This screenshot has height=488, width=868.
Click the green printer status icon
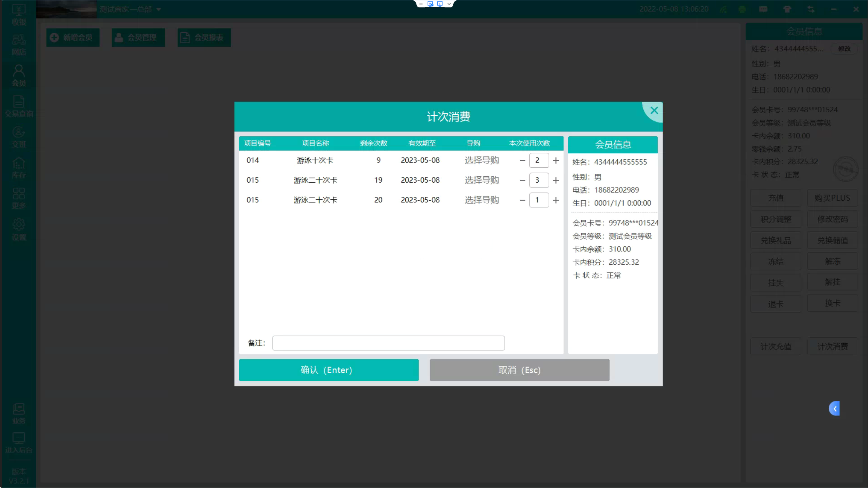pyautogui.click(x=742, y=9)
